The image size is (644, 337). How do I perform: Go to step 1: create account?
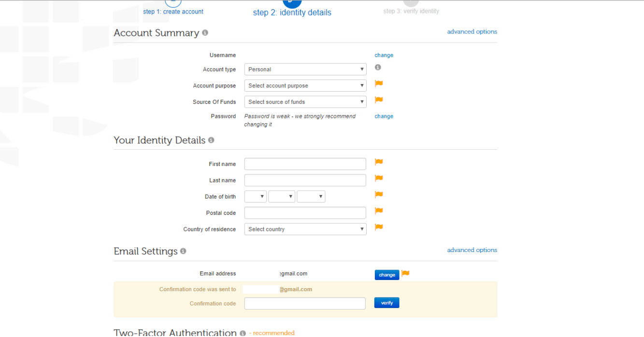173,12
